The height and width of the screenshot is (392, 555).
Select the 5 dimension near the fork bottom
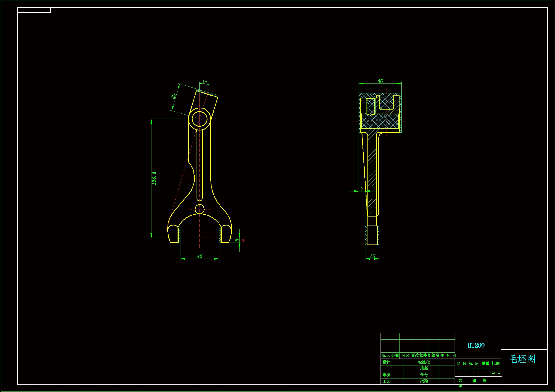(237, 240)
